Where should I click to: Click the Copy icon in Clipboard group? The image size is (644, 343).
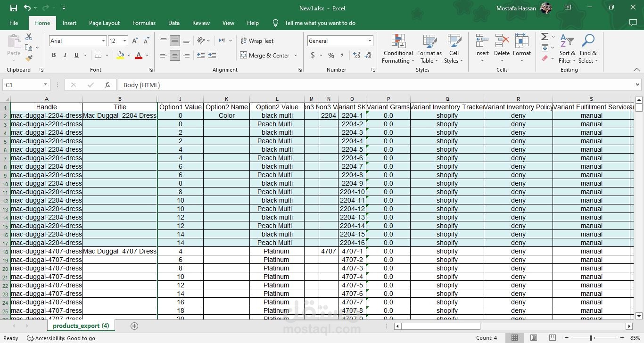pos(29,48)
